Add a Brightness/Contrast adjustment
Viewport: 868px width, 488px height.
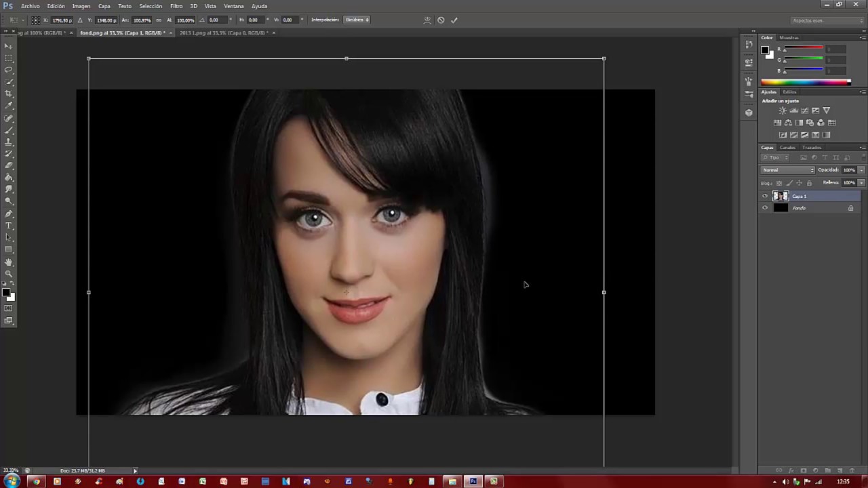point(783,110)
